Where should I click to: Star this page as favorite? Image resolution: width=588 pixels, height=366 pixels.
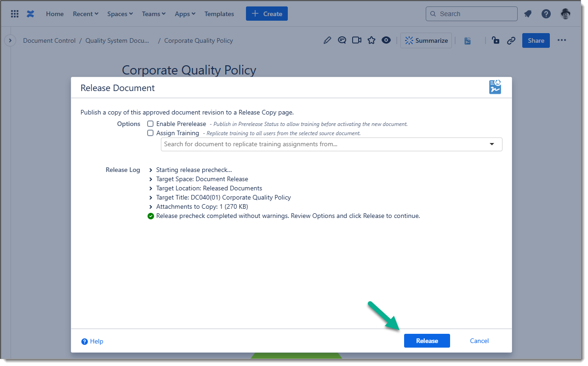tap(371, 40)
